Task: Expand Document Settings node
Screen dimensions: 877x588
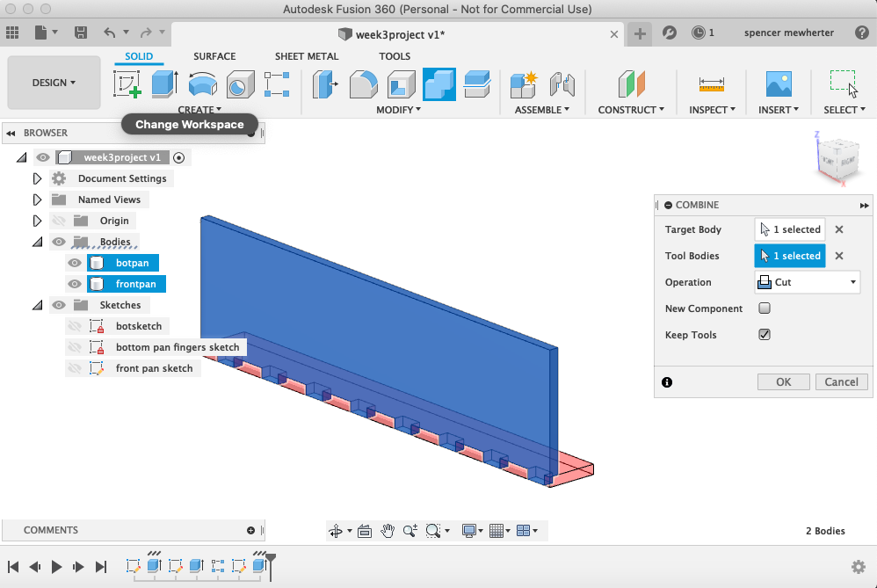Action: tap(37, 178)
